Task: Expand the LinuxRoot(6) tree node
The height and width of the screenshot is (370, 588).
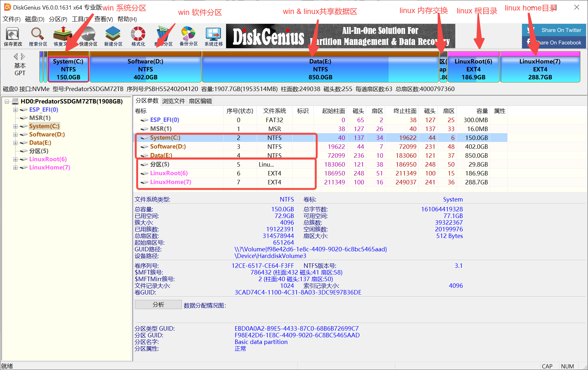Action: [15, 159]
